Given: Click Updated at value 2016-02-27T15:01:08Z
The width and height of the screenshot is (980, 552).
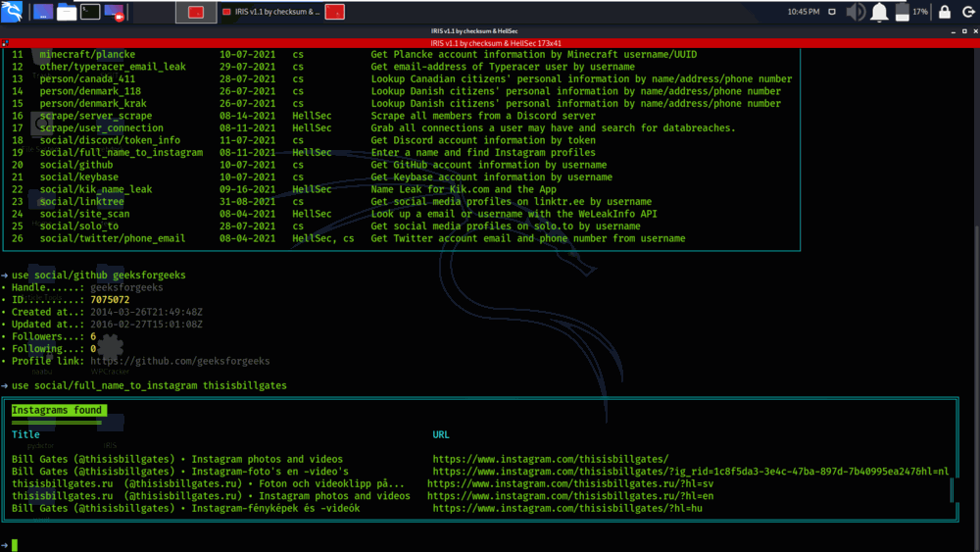Looking at the screenshot, I should 146,325.
